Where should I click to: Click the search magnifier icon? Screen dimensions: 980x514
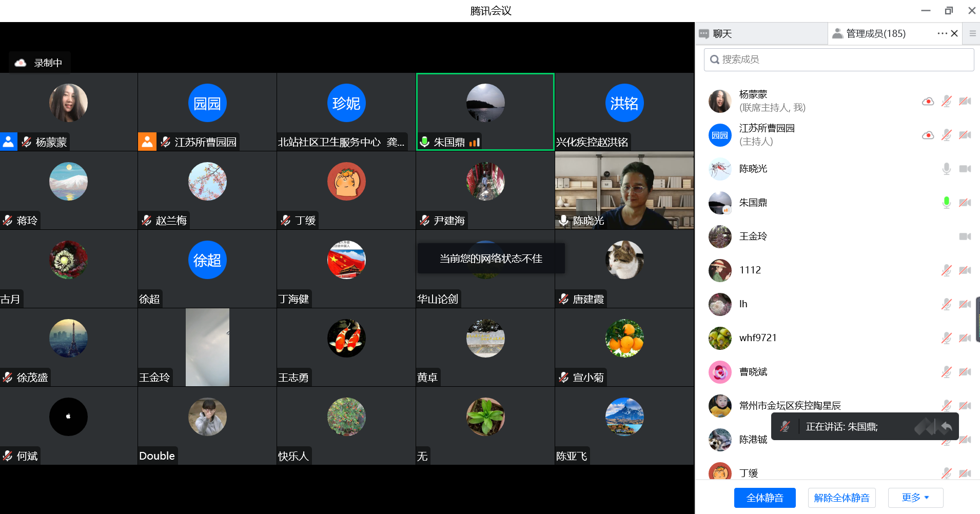[714, 60]
